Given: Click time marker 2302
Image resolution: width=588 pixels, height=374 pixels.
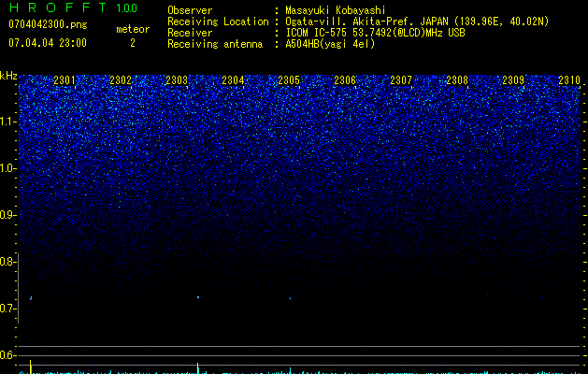Looking at the screenshot, I should tap(121, 80).
